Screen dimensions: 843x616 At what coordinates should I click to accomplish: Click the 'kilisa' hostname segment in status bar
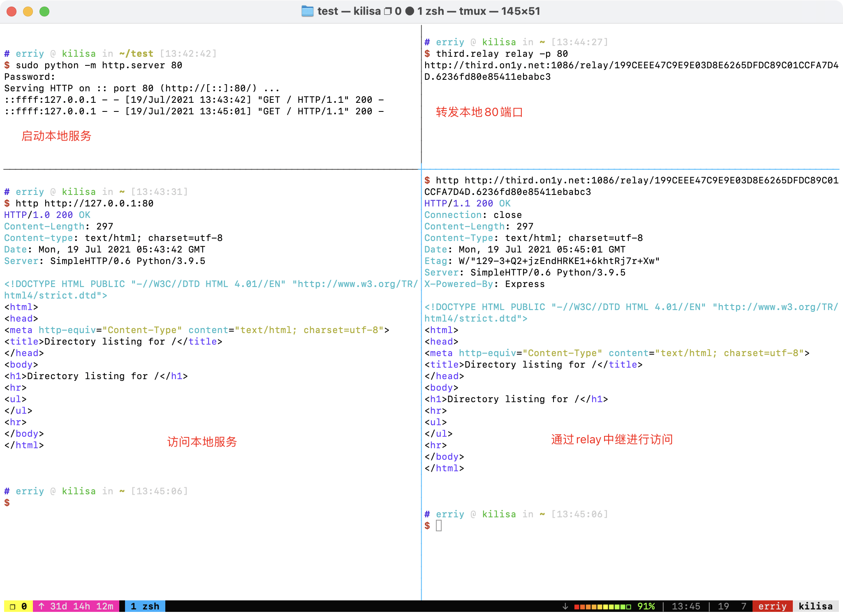815,606
